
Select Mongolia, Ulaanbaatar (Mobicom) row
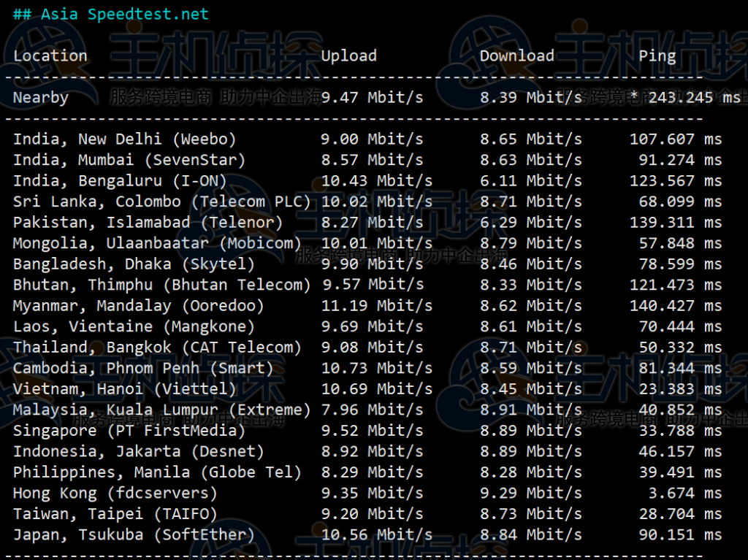coord(157,242)
